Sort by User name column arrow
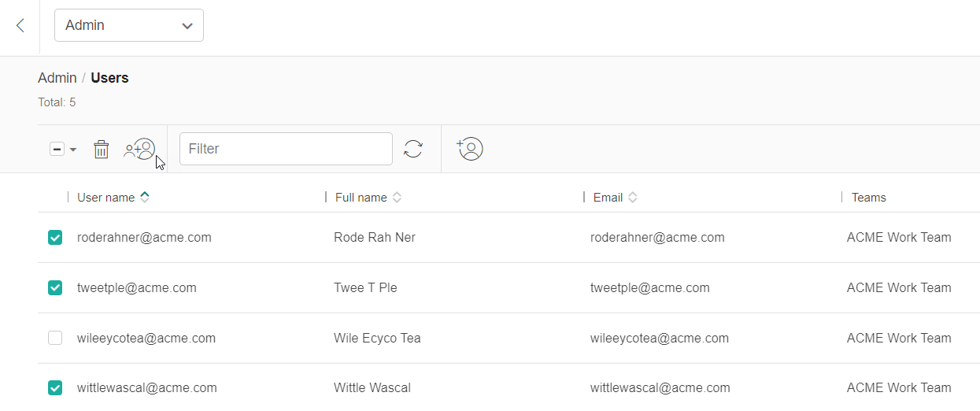 pos(145,198)
